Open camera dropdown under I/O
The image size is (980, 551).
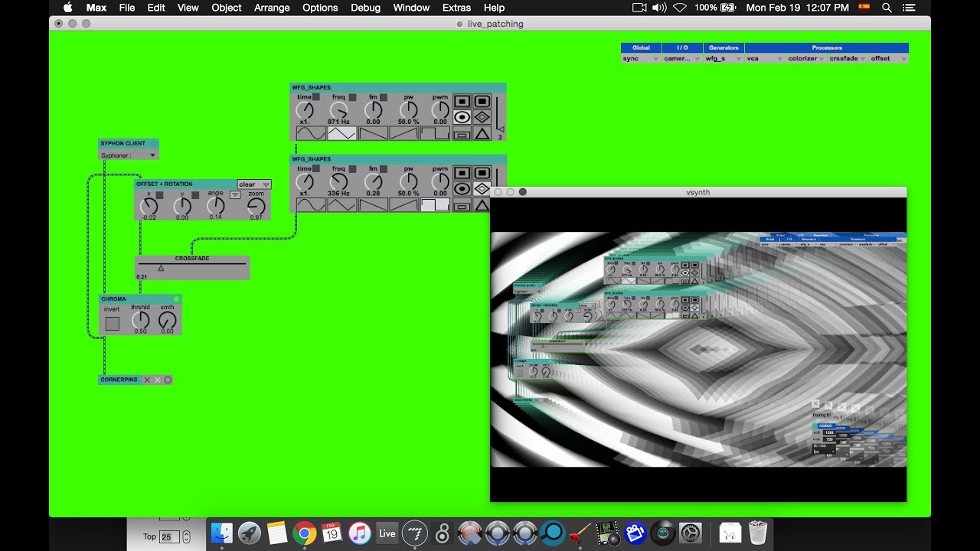pos(682,58)
